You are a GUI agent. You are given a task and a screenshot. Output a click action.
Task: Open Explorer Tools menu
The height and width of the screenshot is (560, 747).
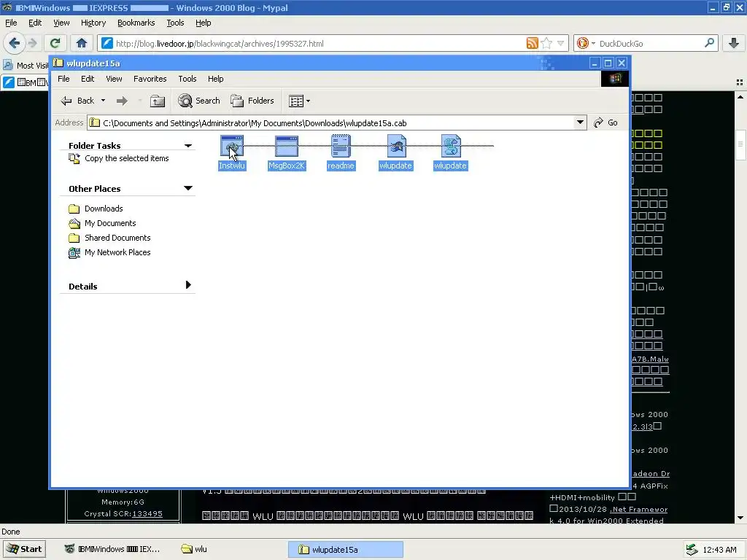point(187,79)
